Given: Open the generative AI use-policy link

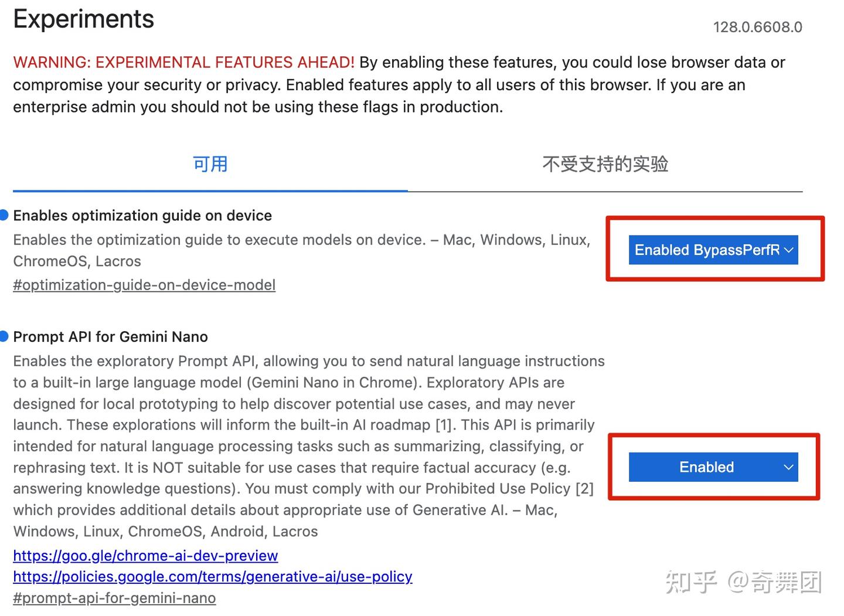Looking at the screenshot, I should click(x=213, y=577).
